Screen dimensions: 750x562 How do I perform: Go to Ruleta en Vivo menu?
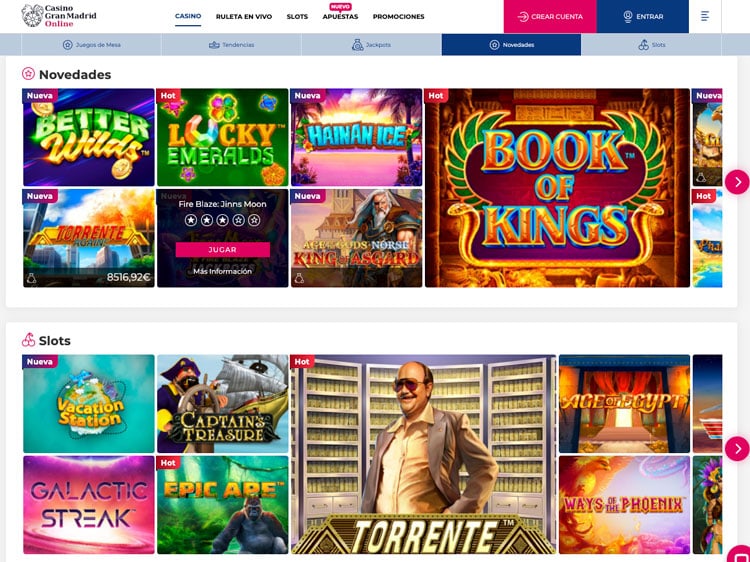pos(244,16)
